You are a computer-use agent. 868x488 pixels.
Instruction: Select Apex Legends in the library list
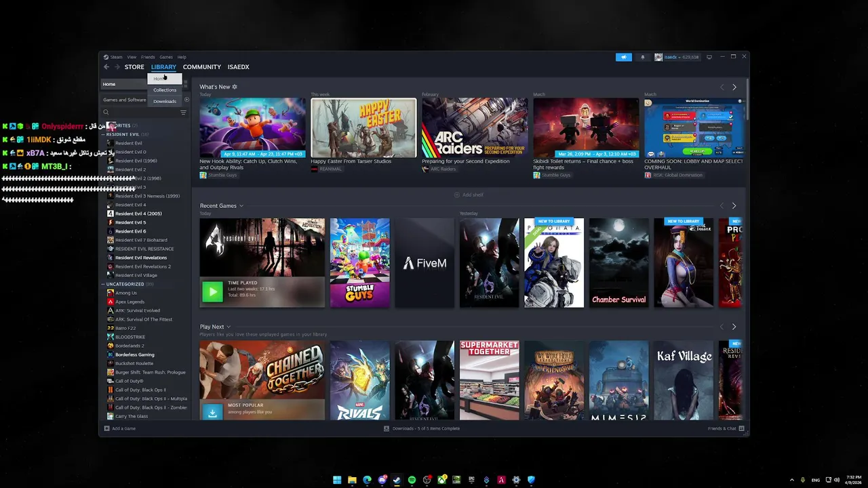tap(130, 302)
